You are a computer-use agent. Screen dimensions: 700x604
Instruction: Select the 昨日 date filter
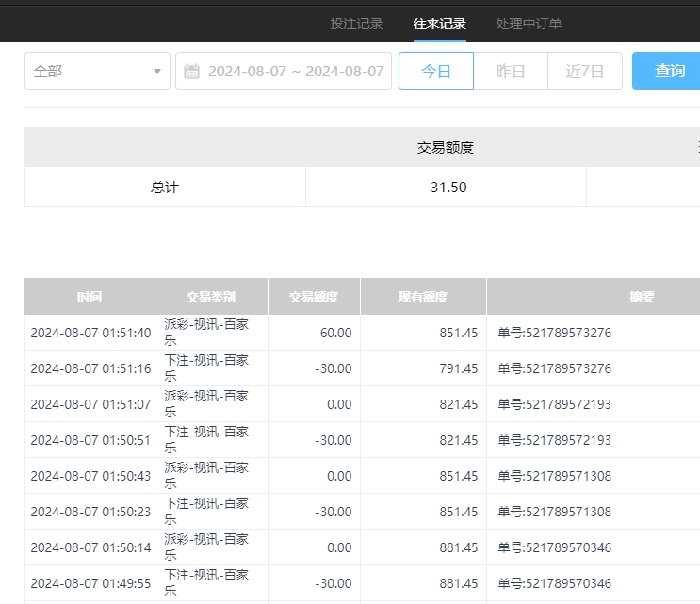coord(510,71)
